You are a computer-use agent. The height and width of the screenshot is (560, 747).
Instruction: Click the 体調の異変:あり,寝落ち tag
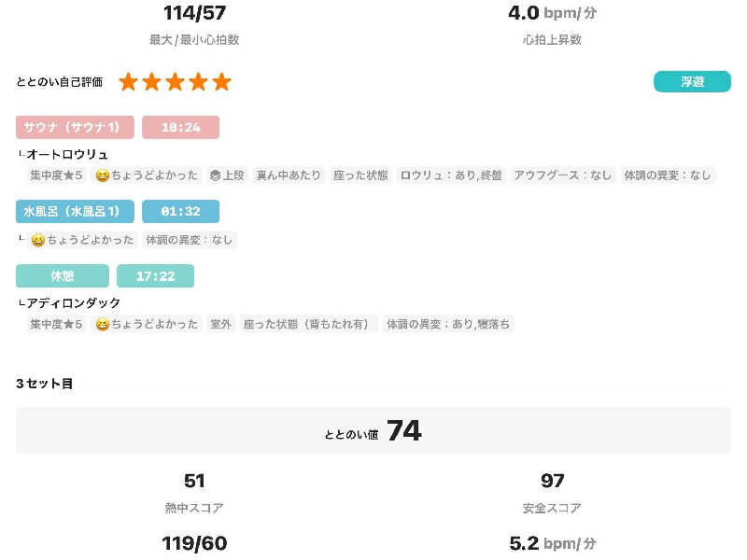[x=448, y=324]
